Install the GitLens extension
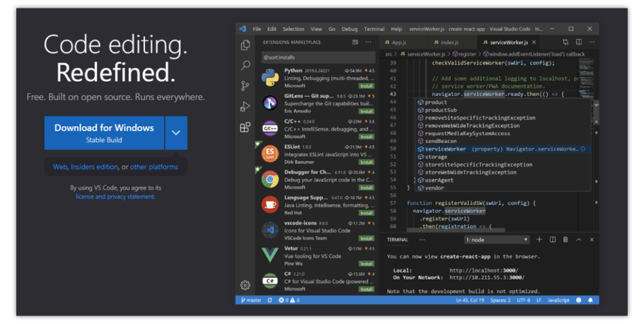This screenshot has width=644, height=324. [366, 112]
